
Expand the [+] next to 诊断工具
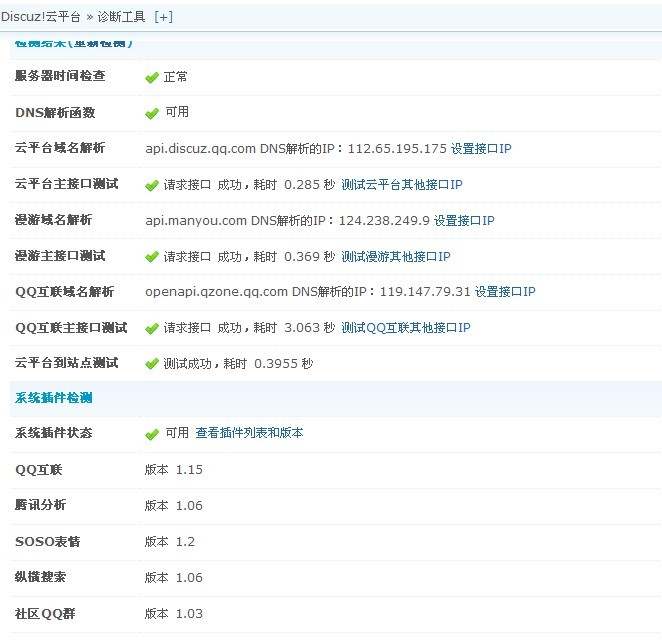[163, 17]
